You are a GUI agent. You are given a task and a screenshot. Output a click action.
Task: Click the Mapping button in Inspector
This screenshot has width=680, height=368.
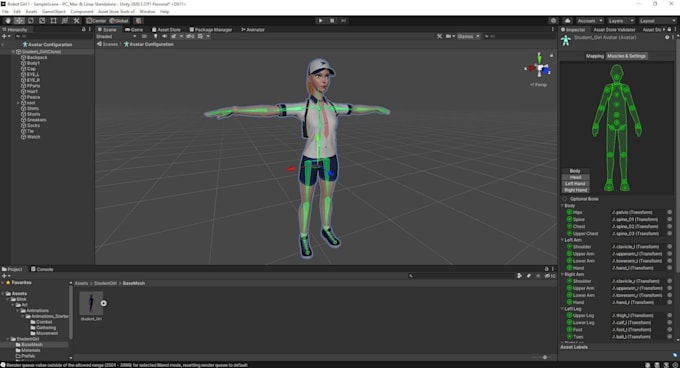coord(595,56)
